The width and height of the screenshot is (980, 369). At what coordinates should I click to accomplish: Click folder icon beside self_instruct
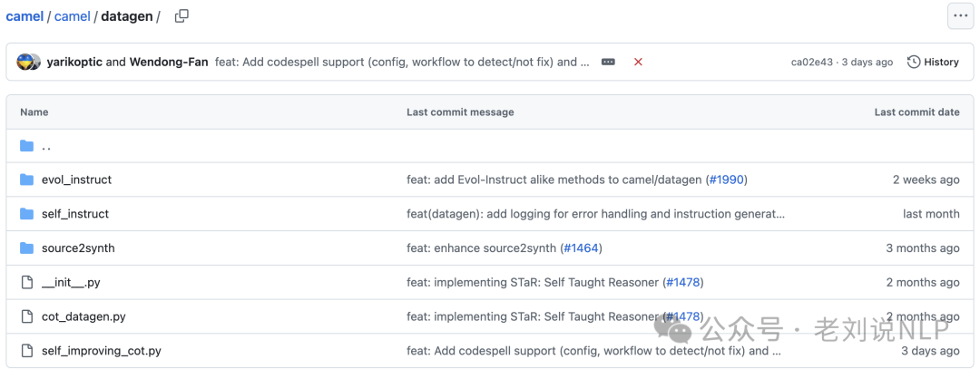26,214
